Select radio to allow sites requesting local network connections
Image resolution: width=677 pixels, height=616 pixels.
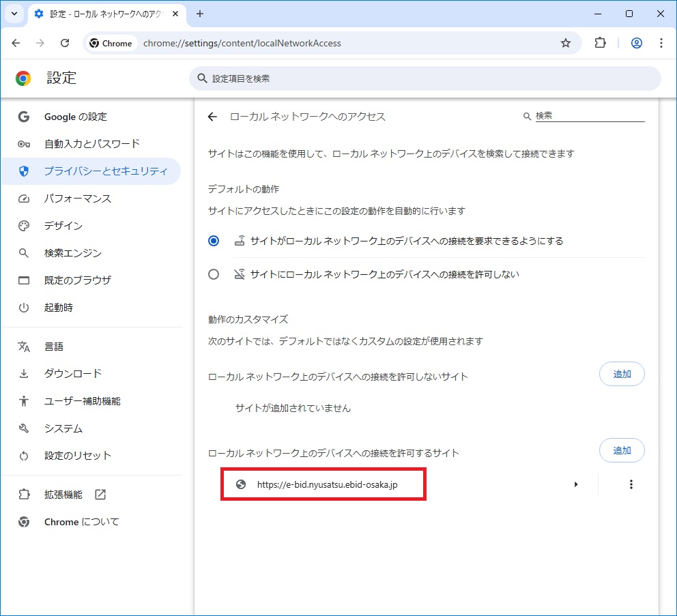click(214, 241)
